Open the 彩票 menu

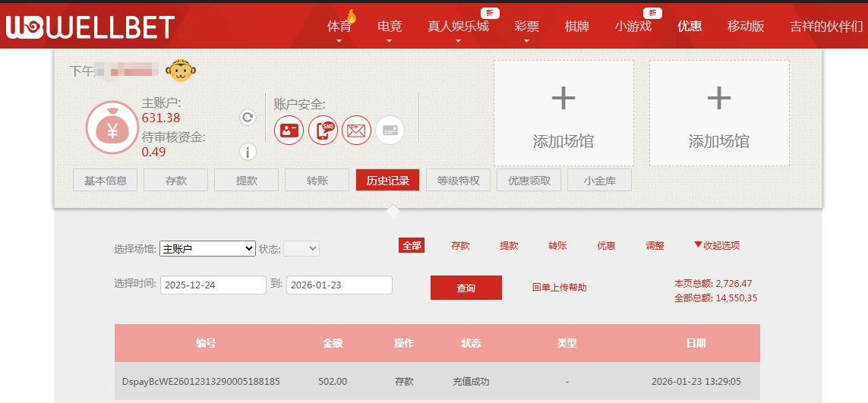point(526,27)
